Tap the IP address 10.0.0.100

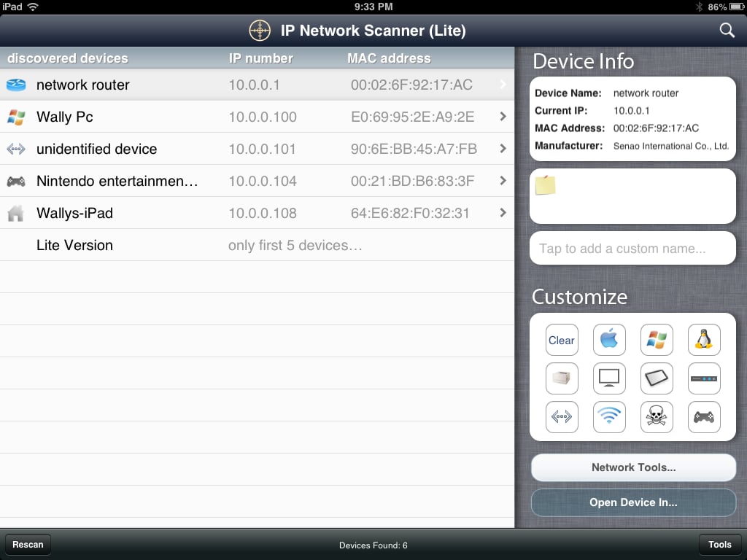(x=263, y=117)
